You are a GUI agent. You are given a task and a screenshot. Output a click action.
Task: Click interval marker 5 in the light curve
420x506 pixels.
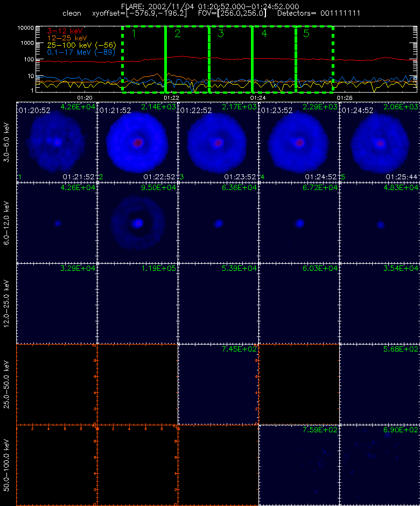click(306, 33)
